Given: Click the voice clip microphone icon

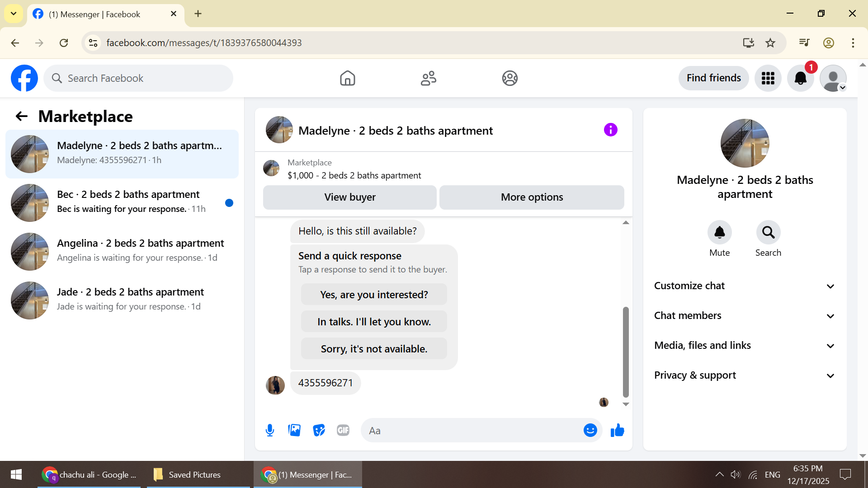Looking at the screenshot, I should (x=270, y=430).
